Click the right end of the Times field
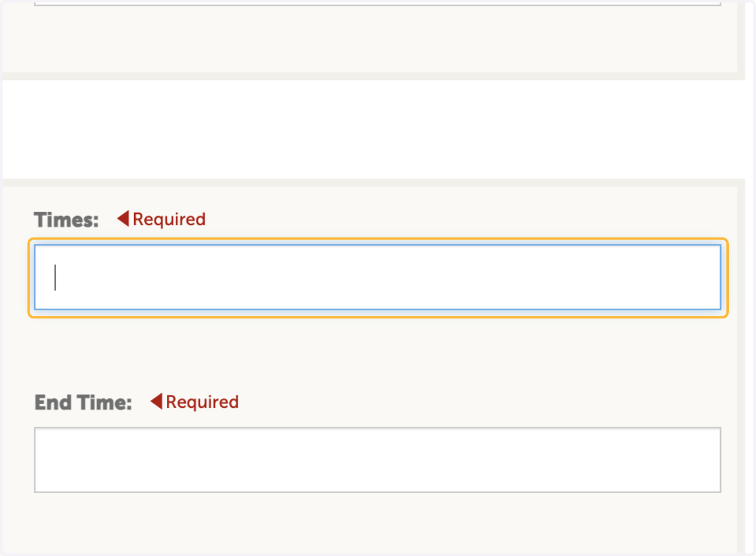756x556 pixels. 706,277
